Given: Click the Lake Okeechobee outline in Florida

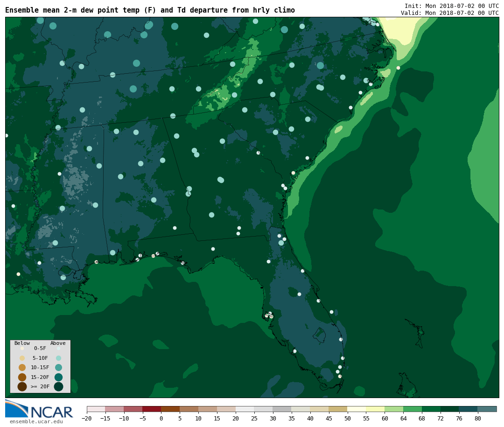Looking at the screenshot, I should (x=320, y=335).
